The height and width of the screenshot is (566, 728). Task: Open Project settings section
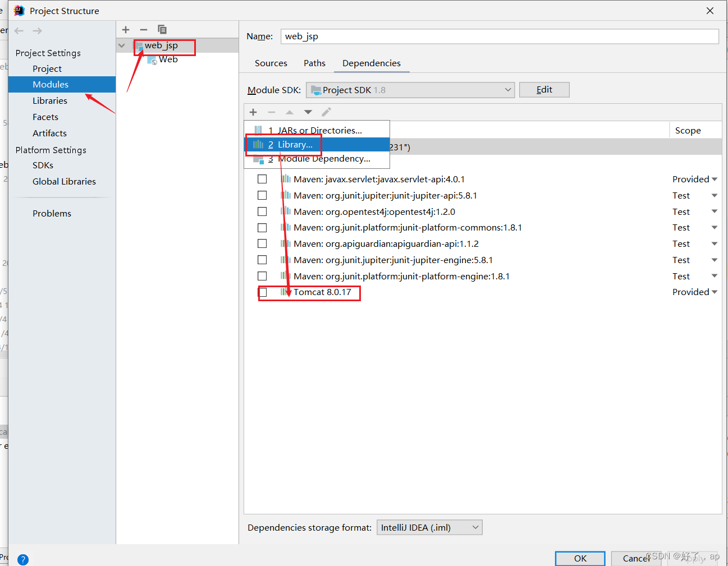[47, 68]
